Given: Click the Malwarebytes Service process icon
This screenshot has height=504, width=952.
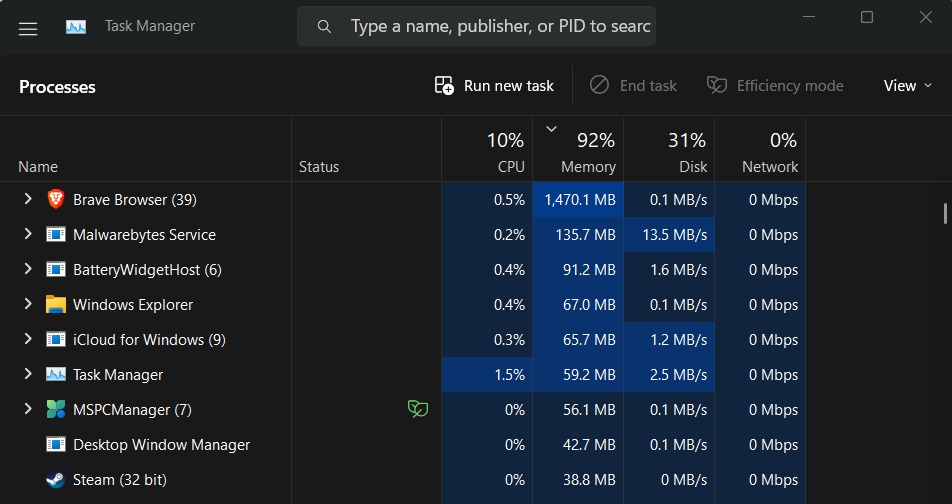Looking at the screenshot, I should click(x=56, y=235).
